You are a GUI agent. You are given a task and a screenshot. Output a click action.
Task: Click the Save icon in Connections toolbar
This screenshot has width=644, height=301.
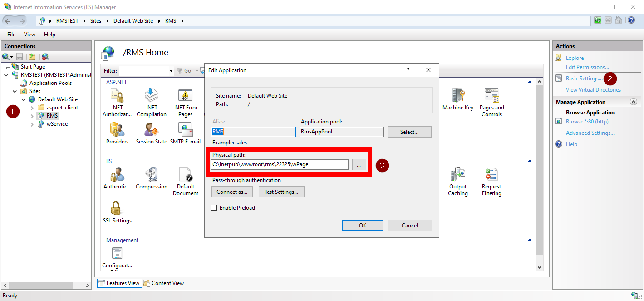coord(20,57)
